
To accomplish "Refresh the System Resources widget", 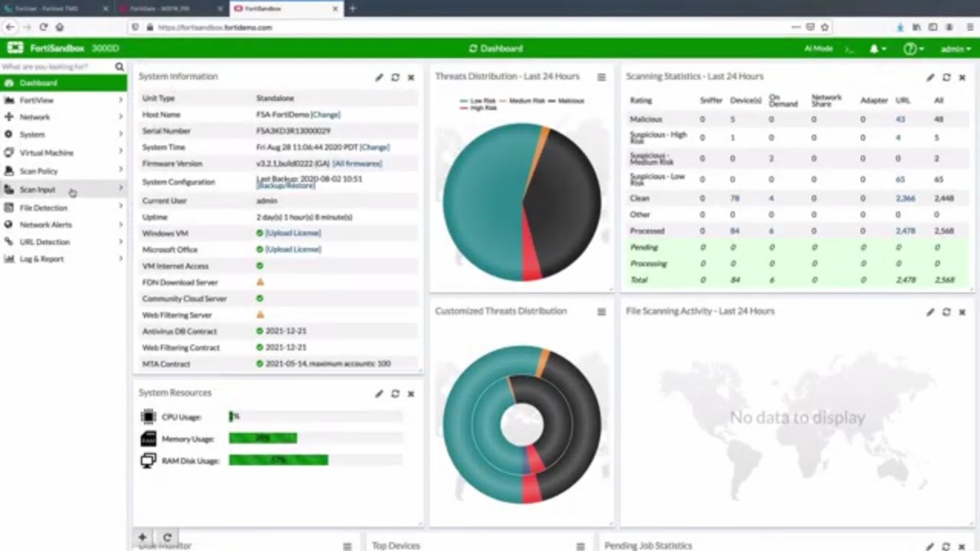I will coord(395,393).
